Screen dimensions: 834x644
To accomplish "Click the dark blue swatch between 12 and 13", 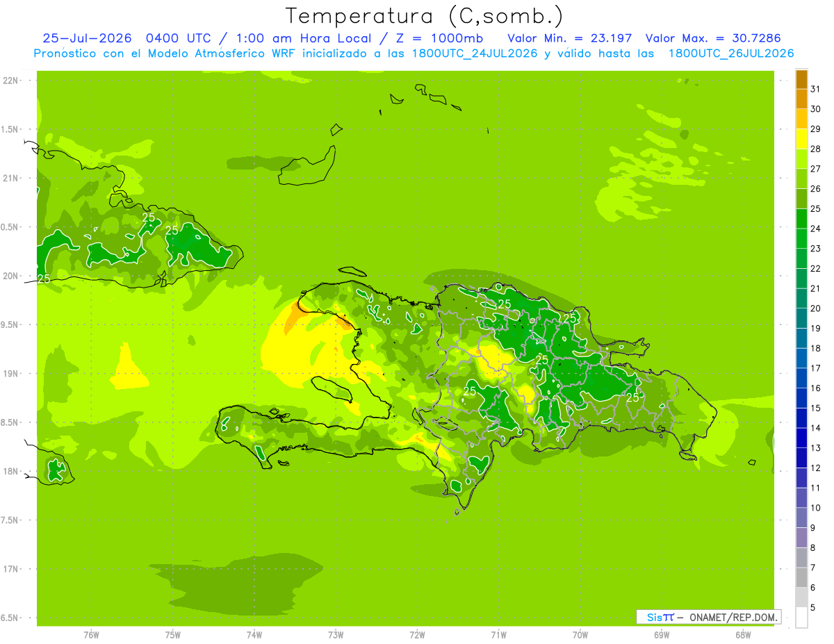I will tap(801, 459).
